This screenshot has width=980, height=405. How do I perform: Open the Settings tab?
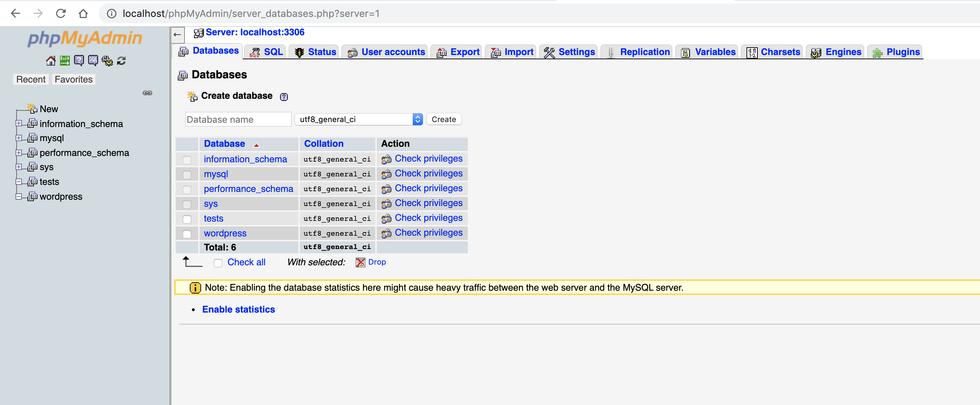tap(569, 52)
